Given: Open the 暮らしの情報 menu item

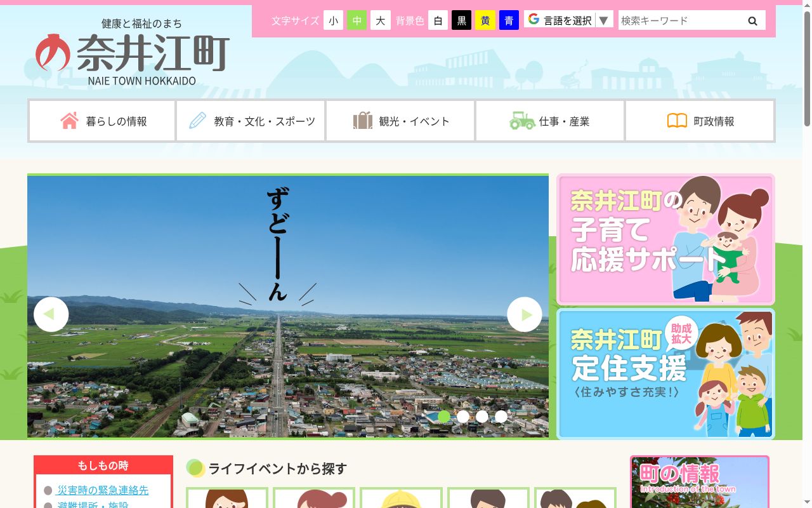Looking at the screenshot, I should (102, 121).
